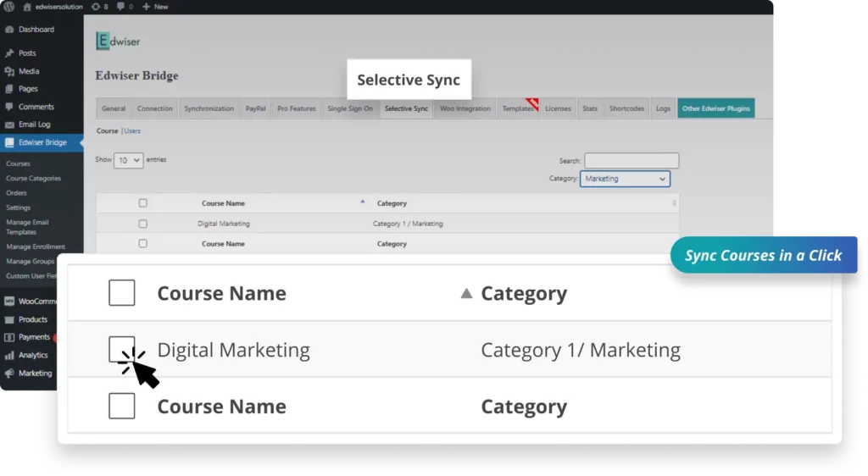868x476 pixels.
Task: Sort ascending by the small Course Name arrow
Action: [x=363, y=202]
